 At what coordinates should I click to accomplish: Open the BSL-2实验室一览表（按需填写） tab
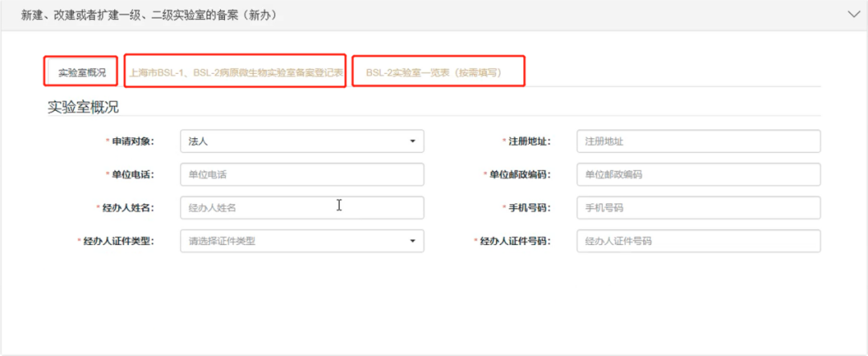coord(434,72)
